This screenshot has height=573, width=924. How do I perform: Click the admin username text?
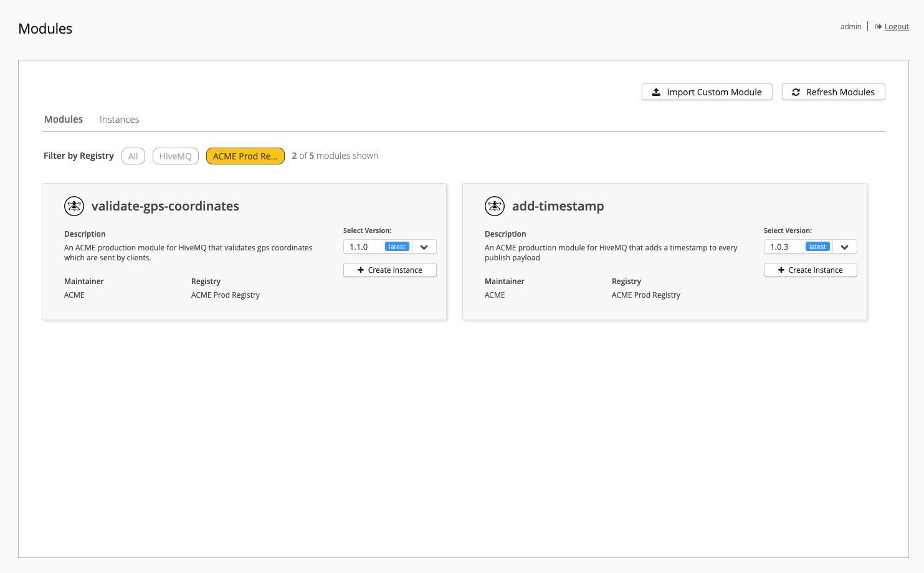850,27
